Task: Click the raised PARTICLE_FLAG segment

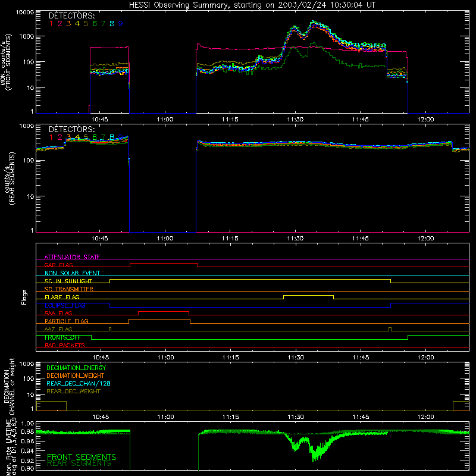Action: tap(159, 320)
